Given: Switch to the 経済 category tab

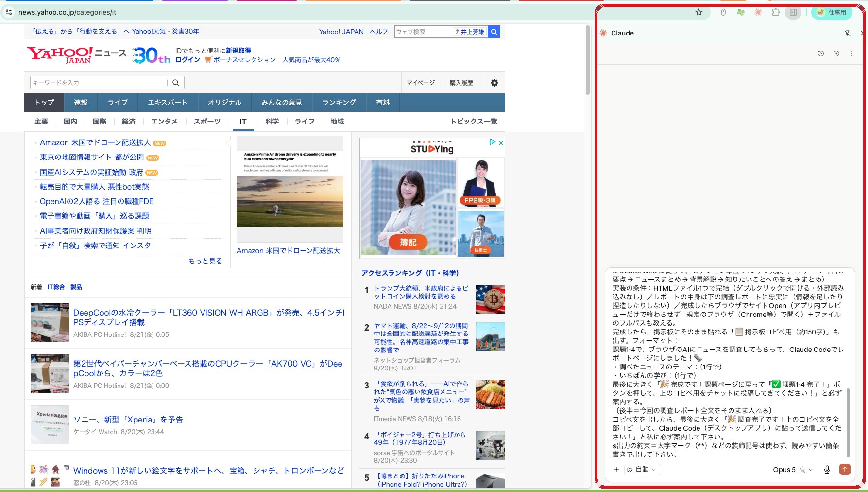Looking at the screenshot, I should [x=129, y=122].
